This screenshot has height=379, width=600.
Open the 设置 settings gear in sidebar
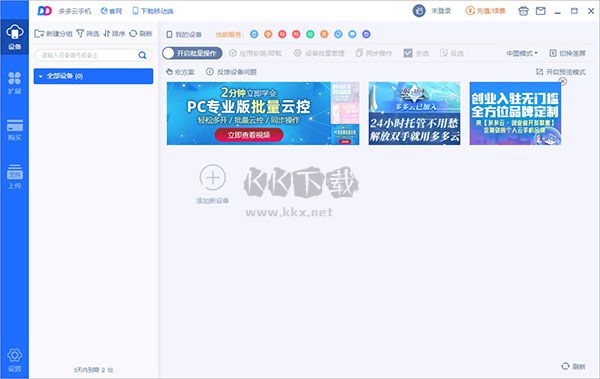pyautogui.click(x=15, y=360)
